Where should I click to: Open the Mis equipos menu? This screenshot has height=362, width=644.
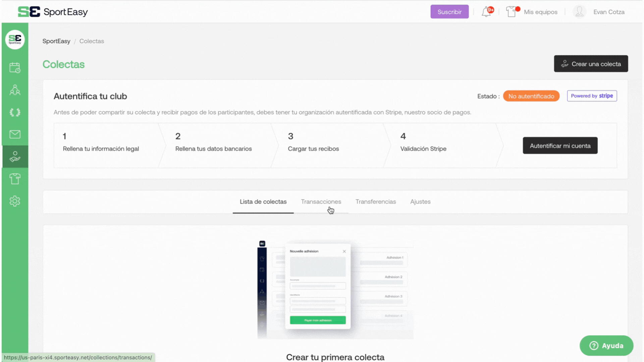[x=540, y=12]
